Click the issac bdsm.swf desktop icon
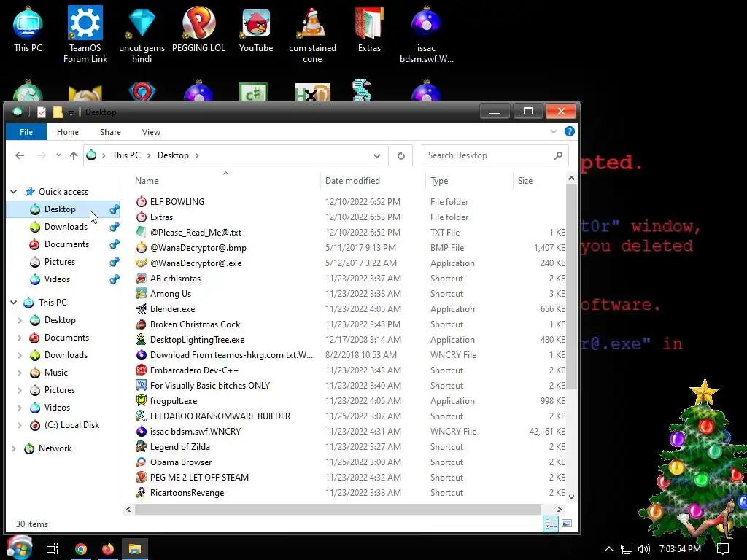747x560 pixels. pos(426,34)
